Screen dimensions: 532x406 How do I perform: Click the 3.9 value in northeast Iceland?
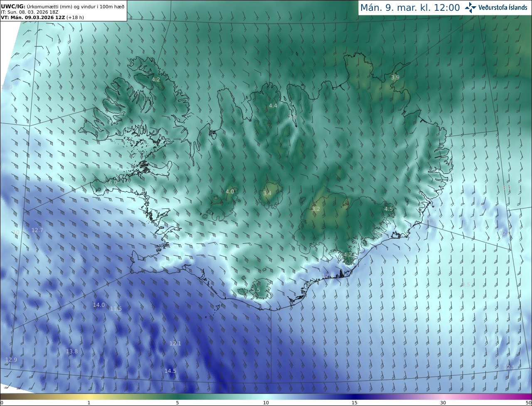tap(395, 77)
